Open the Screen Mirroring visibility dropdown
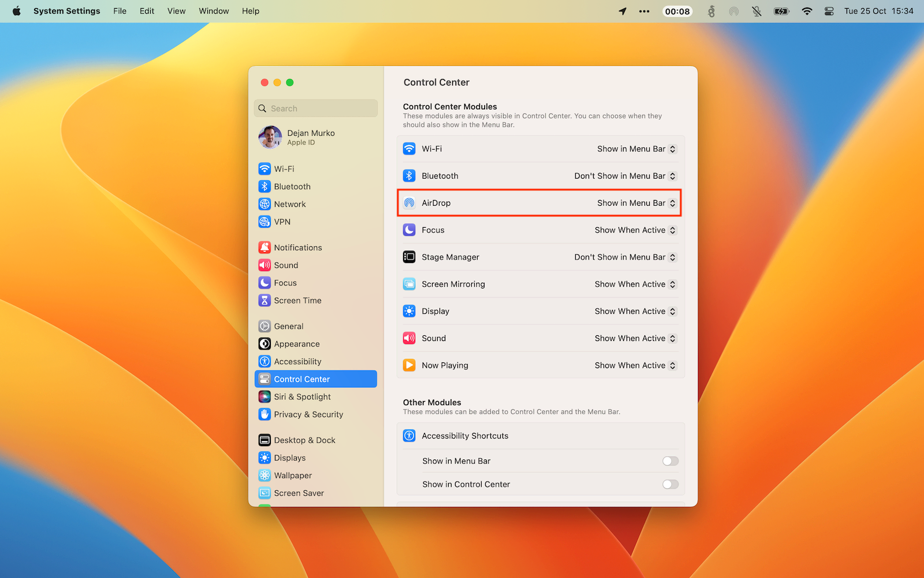 tap(635, 284)
